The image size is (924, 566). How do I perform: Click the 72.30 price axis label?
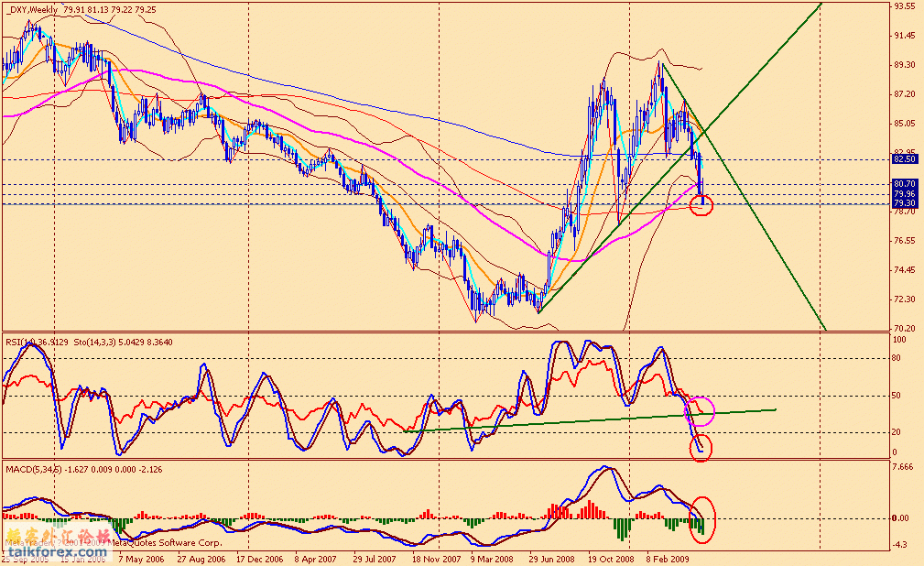coord(905,299)
